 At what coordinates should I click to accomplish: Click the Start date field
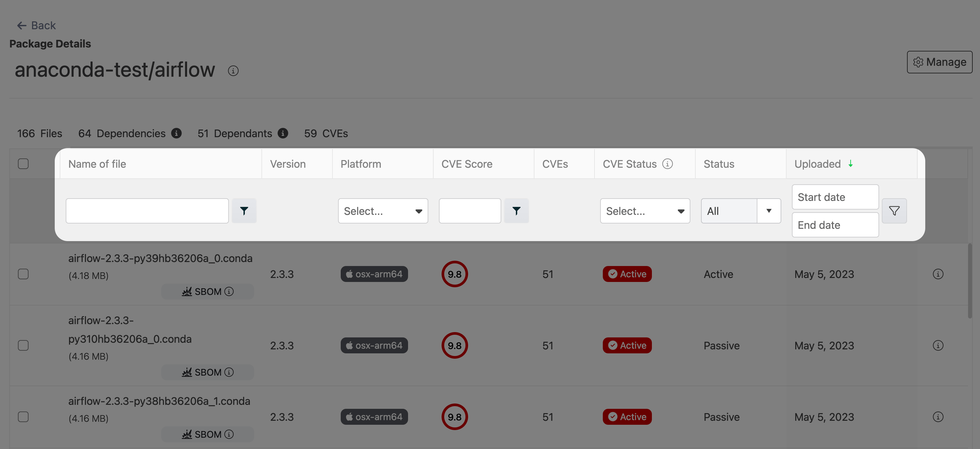(x=835, y=197)
